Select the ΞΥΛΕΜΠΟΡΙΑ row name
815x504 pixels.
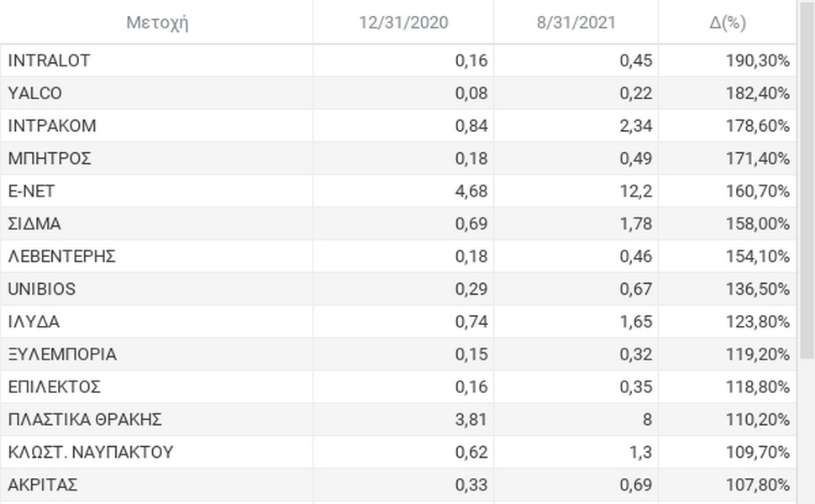tap(62, 354)
